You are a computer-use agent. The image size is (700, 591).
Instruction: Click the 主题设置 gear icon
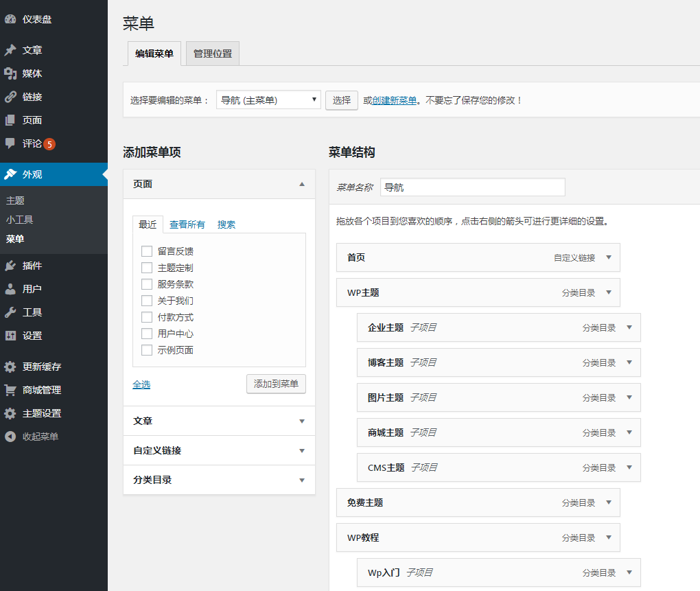click(x=10, y=413)
